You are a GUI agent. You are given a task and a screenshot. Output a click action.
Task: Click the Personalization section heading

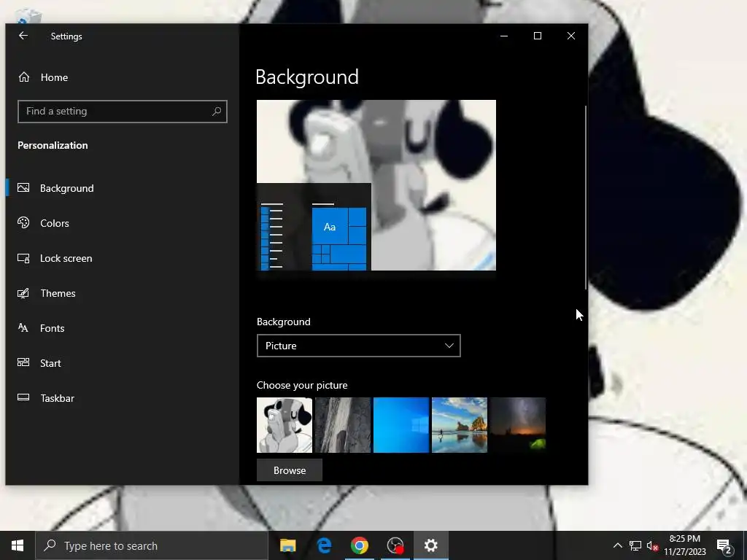[x=53, y=145]
